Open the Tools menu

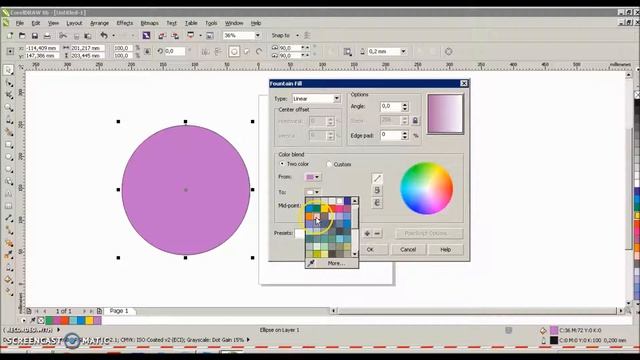pos(211,23)
